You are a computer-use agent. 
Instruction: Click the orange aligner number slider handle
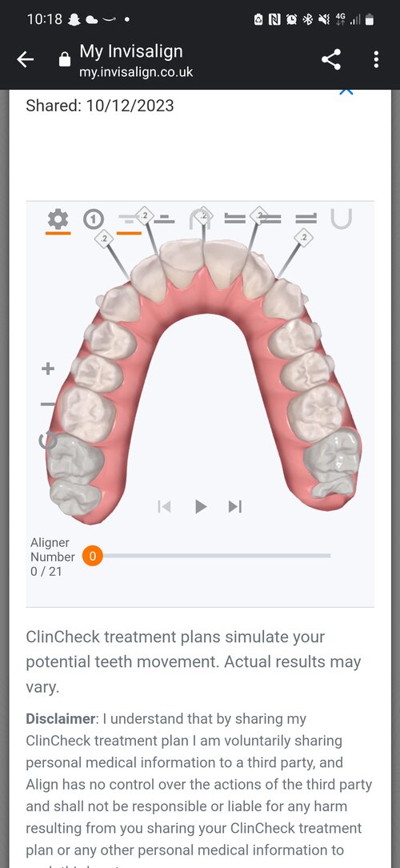(x=93, y=556)
